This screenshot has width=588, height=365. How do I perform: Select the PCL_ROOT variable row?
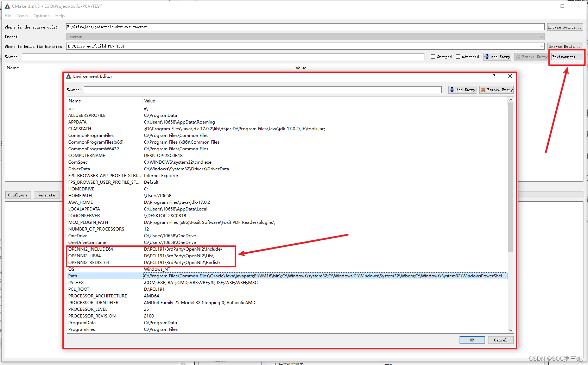287,289
